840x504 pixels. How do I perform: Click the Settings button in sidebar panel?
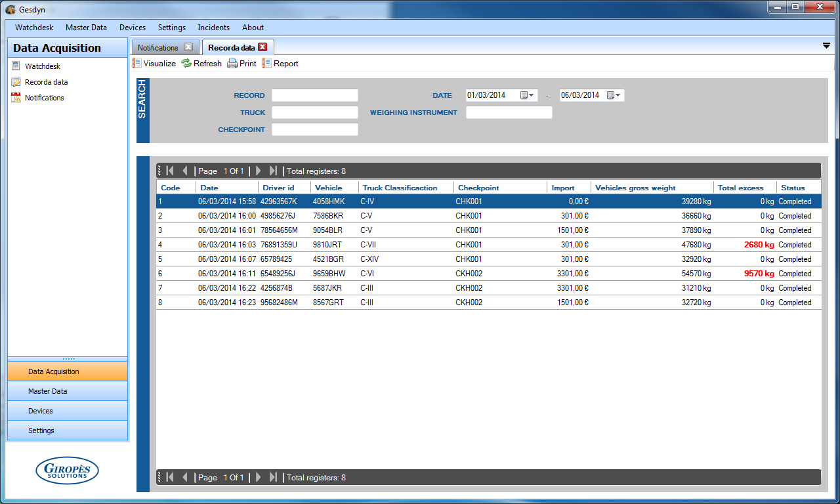(67, 430)
